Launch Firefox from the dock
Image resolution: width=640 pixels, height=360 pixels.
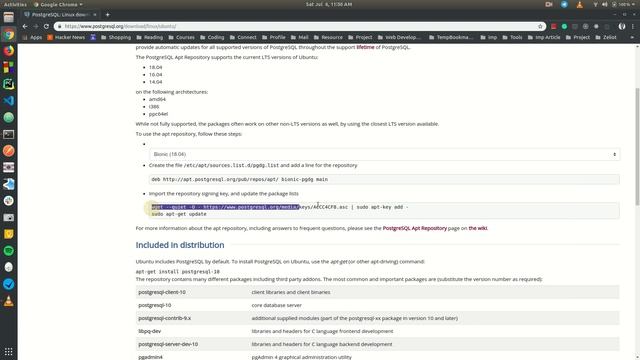9,51
